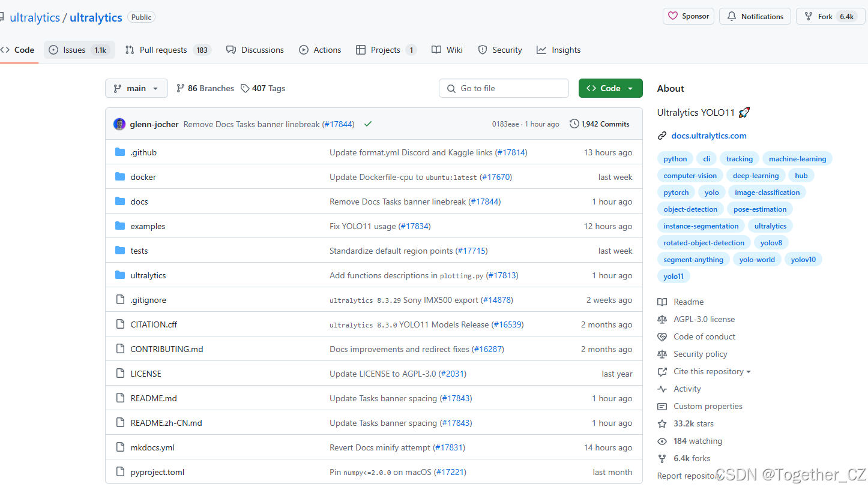This screenshot has width=868, height=490.
Task: Open the Wiki tab
Action: tap(447, 50)
